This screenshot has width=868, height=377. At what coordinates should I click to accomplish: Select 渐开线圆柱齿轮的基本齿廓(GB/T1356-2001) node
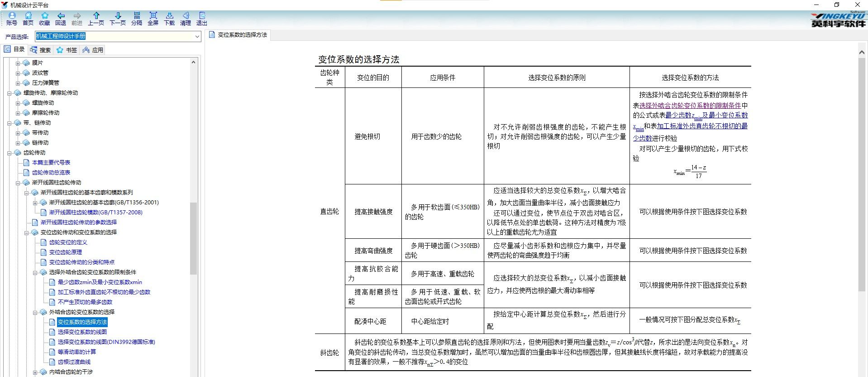(x=104, y=203)
